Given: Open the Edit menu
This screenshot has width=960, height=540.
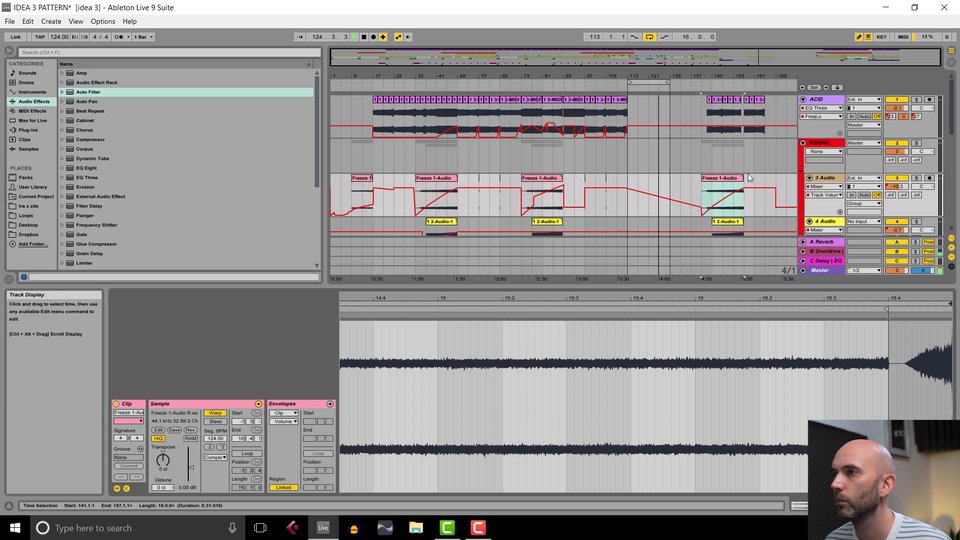Looking at the screenshot, I should pos(28,21).
